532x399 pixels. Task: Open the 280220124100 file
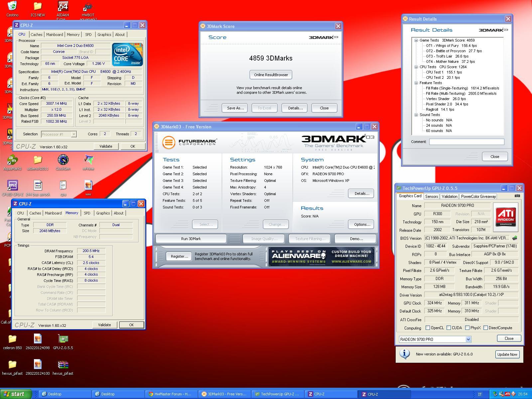(x=38, y=367)
